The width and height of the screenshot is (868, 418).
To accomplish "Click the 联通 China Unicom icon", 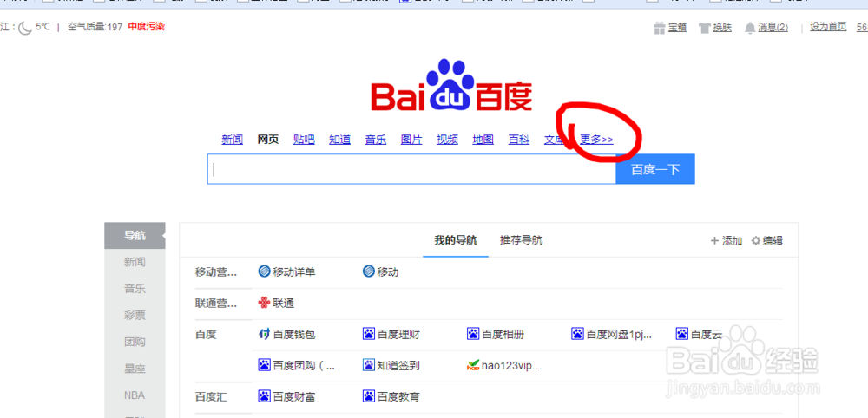I will click(264, 303).
